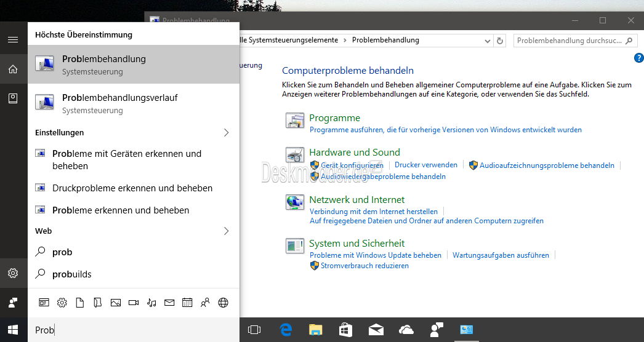Filter search by Settings gear icon

(62, 303)
